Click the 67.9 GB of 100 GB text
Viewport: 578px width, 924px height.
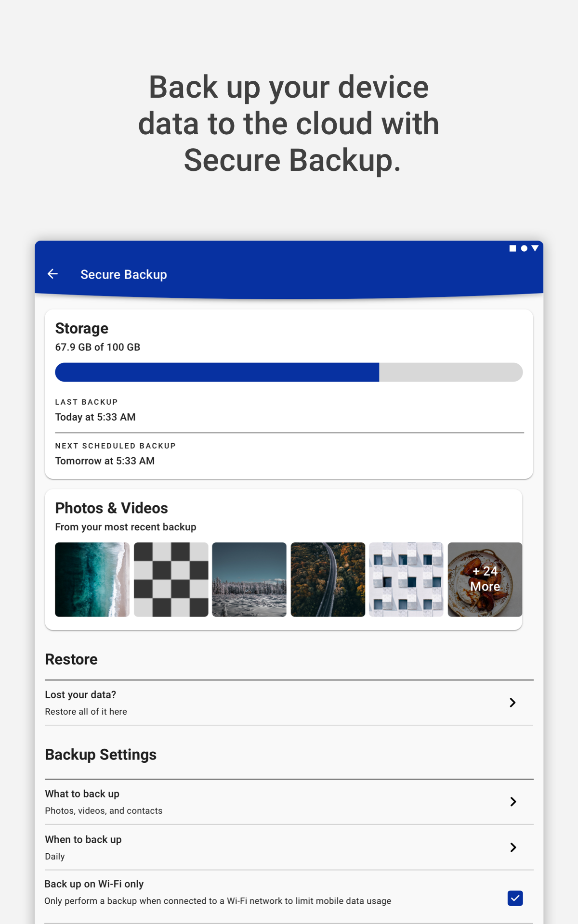(98, 347)
